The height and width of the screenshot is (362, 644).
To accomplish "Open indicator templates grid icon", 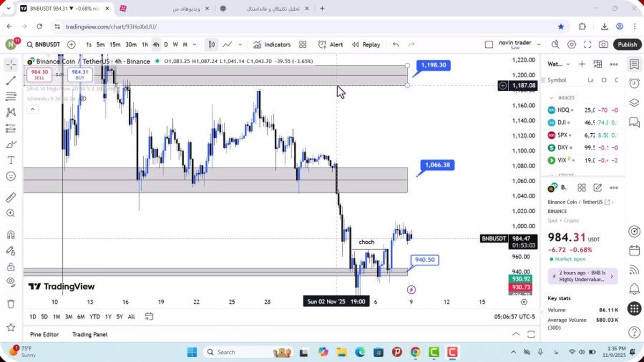I will click(303, 45).
